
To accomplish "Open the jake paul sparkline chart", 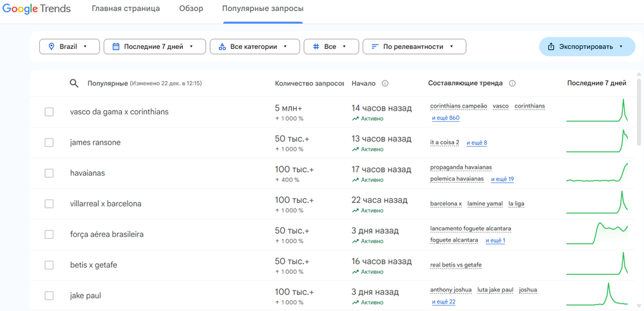I will [597, 294].
